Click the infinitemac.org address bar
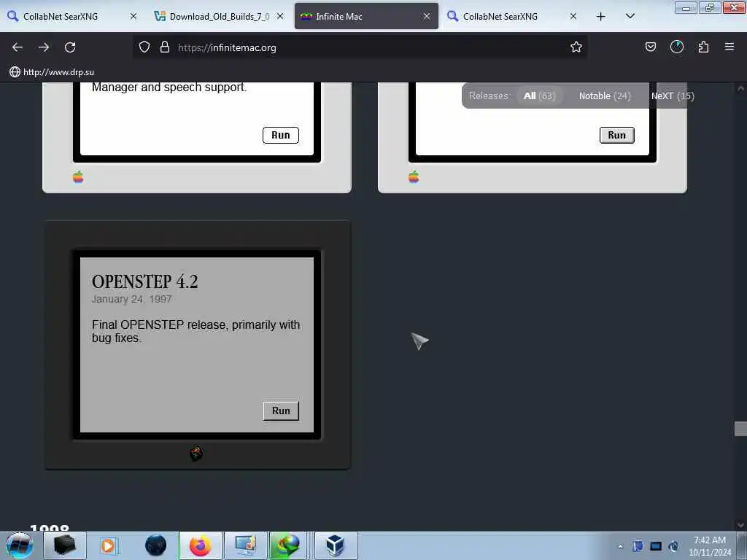Image resolution: width=747 pixels, height=560 pixels. [x=360, y=47]
